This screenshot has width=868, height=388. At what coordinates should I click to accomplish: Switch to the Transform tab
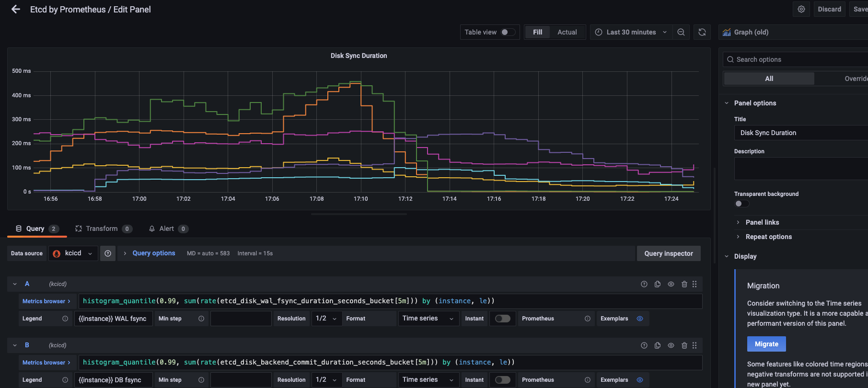pyautogui.click(x=102, y=229)
